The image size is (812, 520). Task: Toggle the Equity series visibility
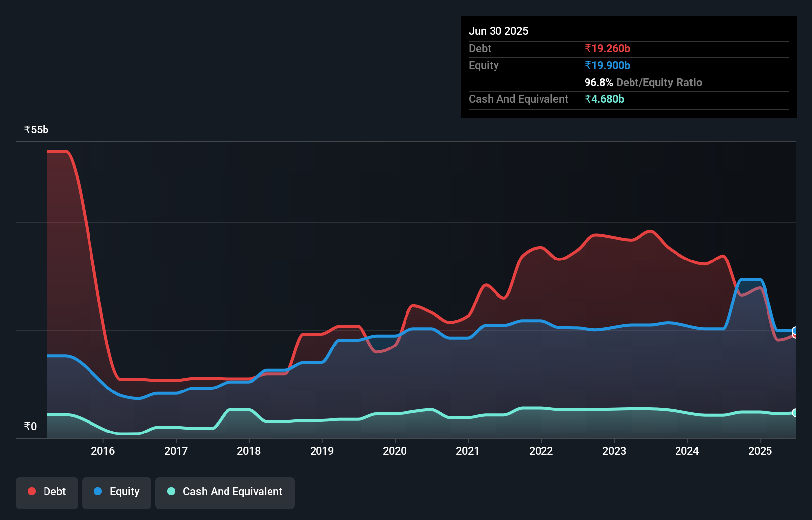click(x=116, y=492)
